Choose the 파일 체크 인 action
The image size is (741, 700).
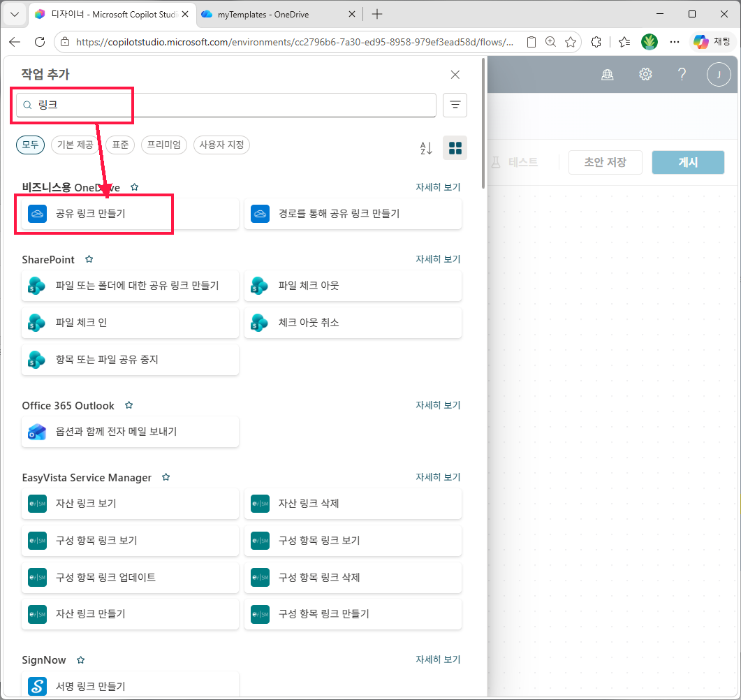[x=130, y=322]
